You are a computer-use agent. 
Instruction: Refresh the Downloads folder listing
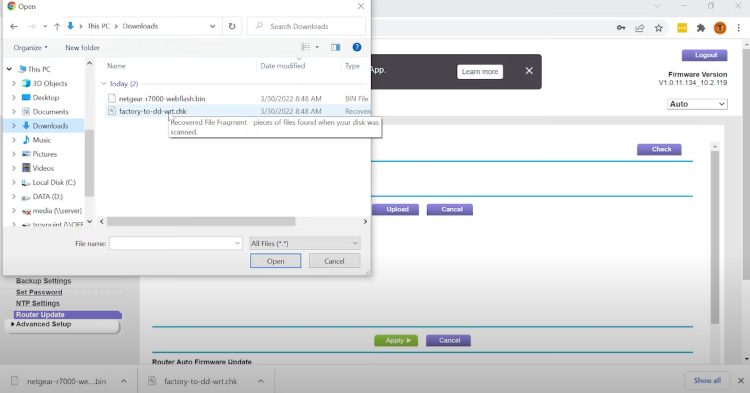[232, 26]
